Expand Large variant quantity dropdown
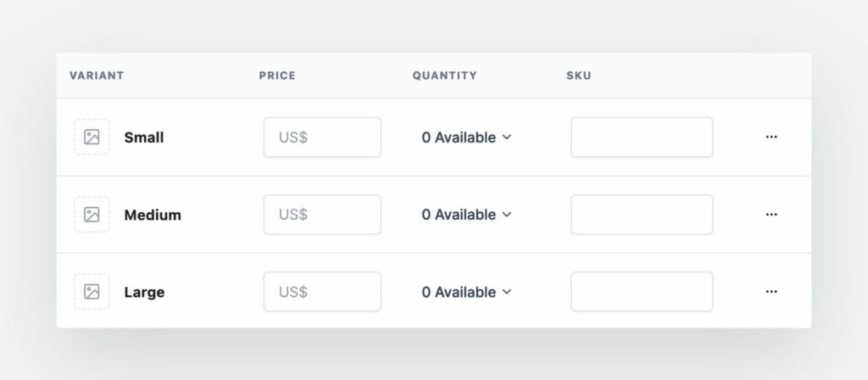 [x=466, y=292]
